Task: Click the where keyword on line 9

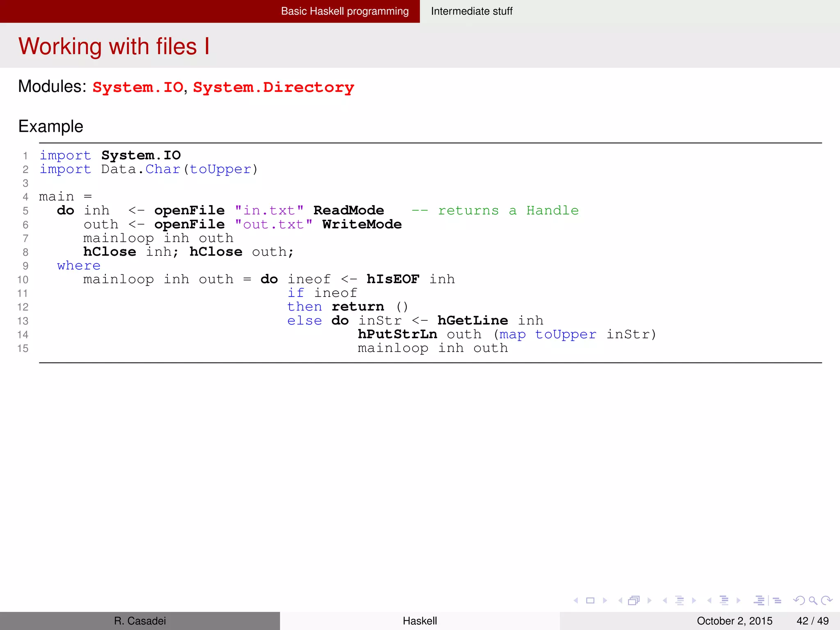Action: pyautogui.click(x=79, y=265)
